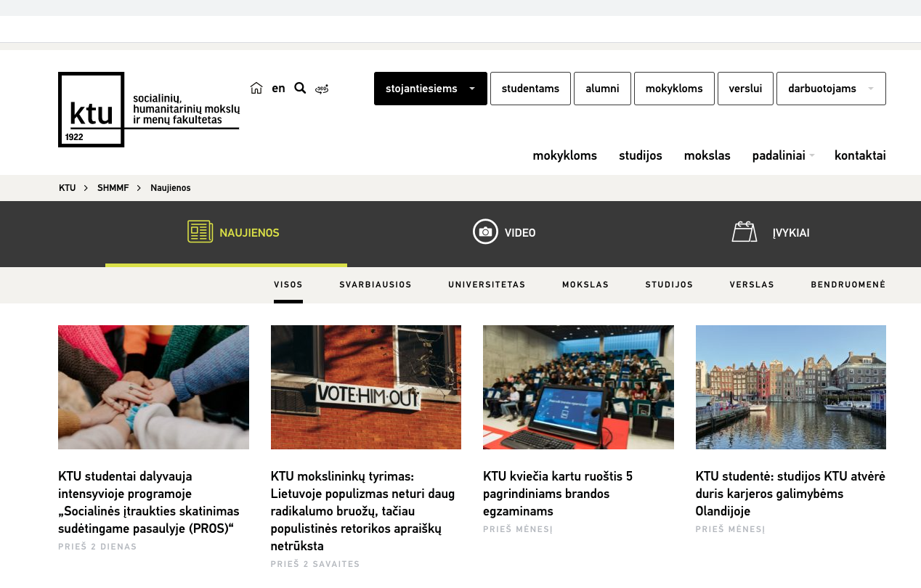Open mokslas in main navigation
921x588 pixels.
(707, 155)
